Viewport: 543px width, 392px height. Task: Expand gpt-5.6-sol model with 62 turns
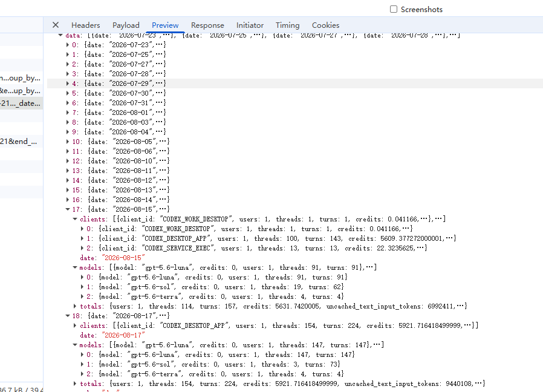(x=82, y=287)
